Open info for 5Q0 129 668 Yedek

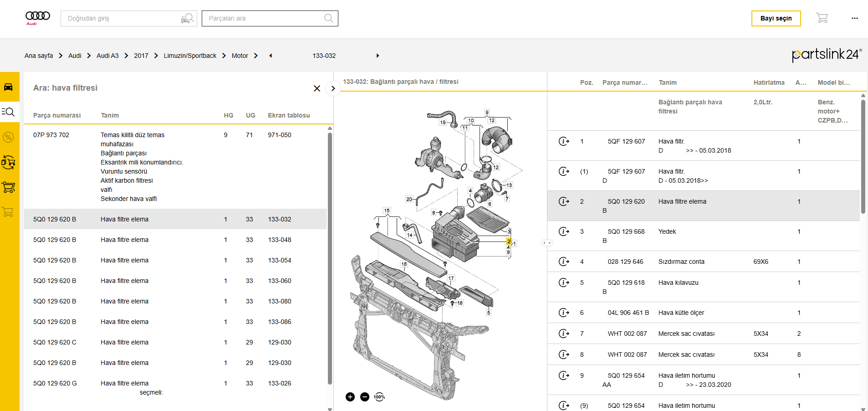click(x=564, y=231)
